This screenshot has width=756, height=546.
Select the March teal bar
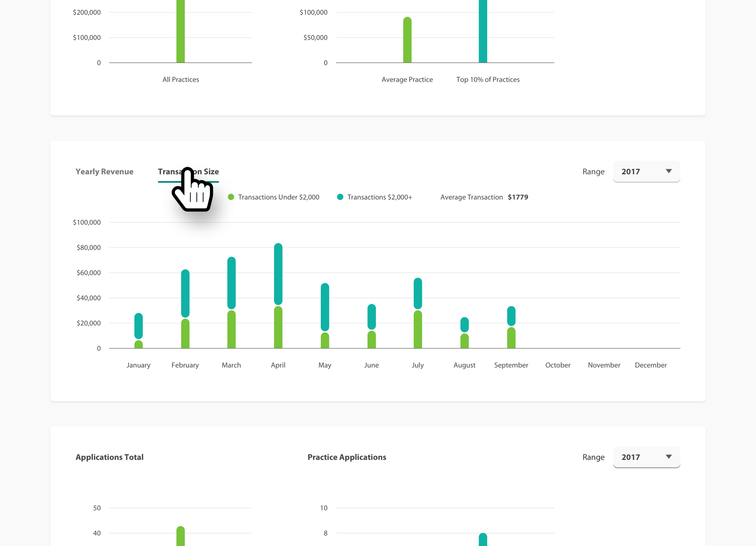click(231, 283)
